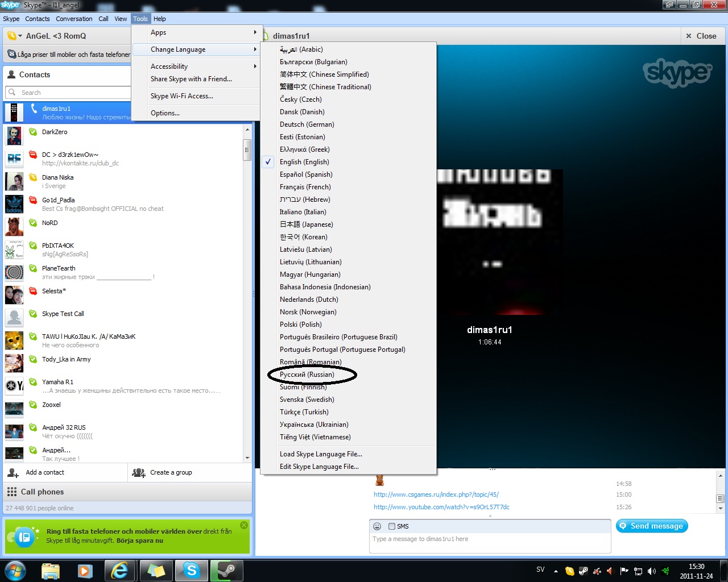Viewport: 728px width, 582px height.
Task: Select Tody_Lka in Army contact
Action: click(x=123, y=363)
